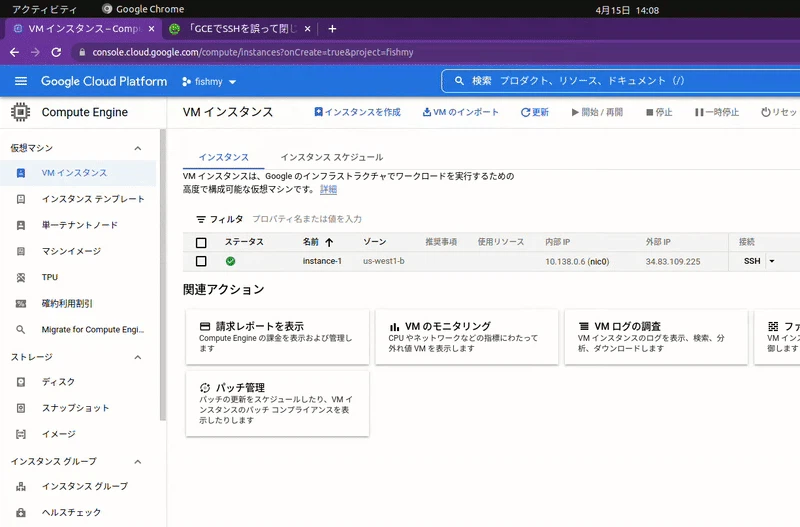Click the インスタンス グループ item icon

[21, 486]
